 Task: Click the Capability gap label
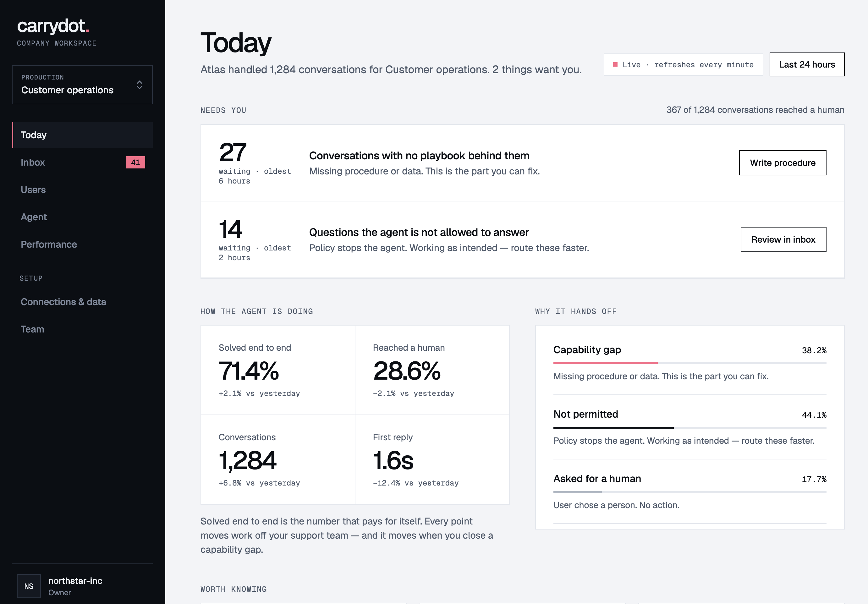(x=587, y=350)
